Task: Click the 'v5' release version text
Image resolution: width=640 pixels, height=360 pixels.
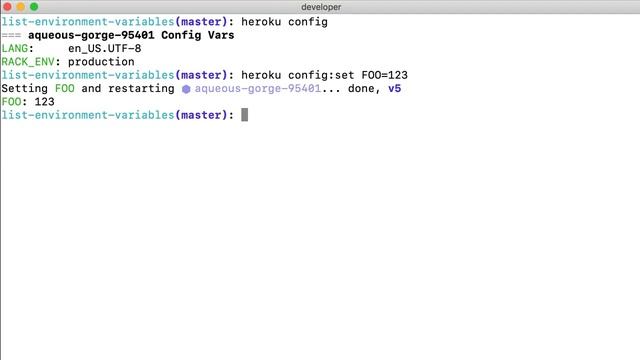Action: (x=395, y=88)
